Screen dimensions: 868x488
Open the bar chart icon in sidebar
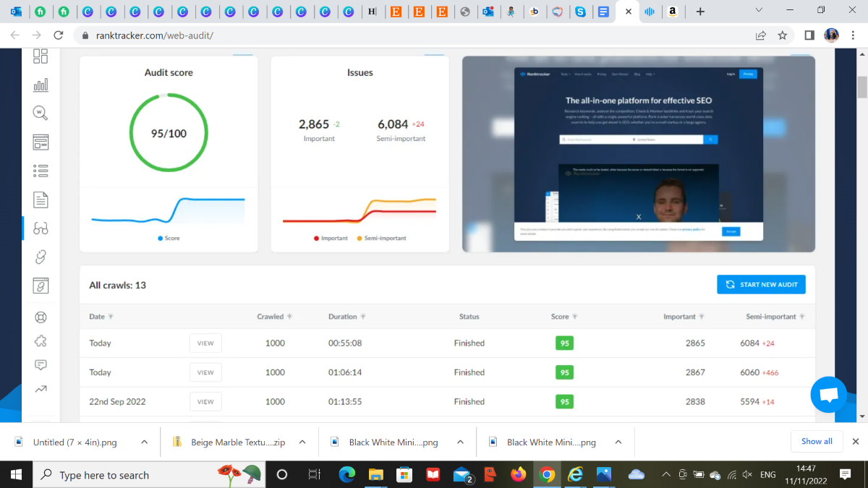[41, 85]
